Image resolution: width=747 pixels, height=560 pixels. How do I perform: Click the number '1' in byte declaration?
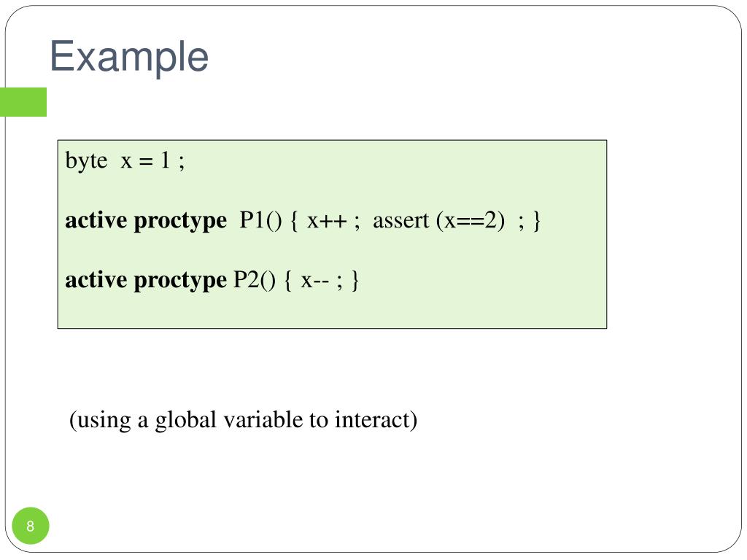coord(165,160)
